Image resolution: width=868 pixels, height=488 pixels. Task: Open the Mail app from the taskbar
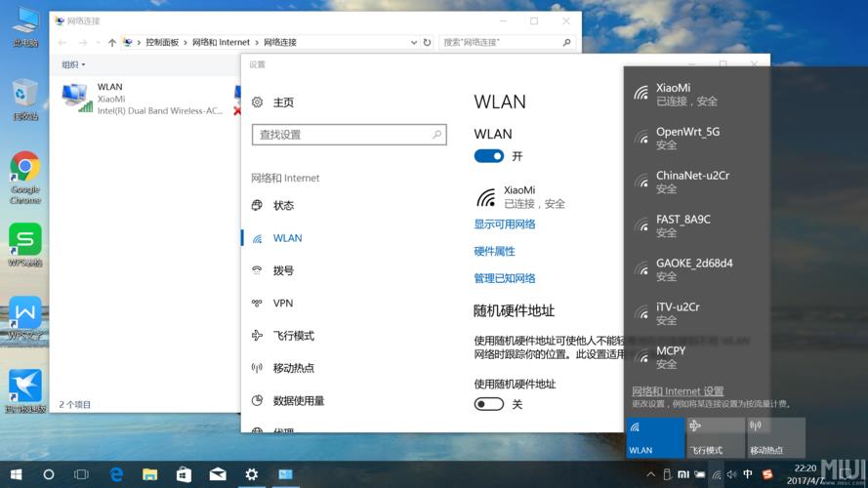218,474
